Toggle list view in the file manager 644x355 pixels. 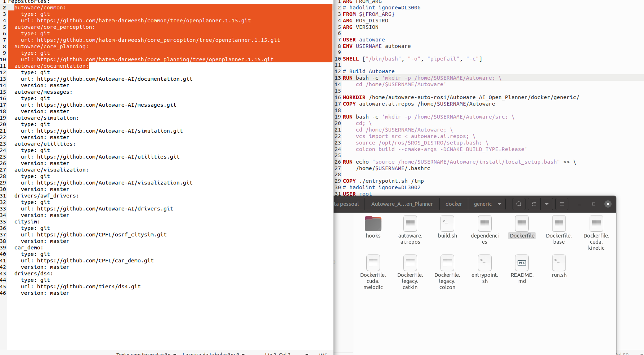(534, 204)
